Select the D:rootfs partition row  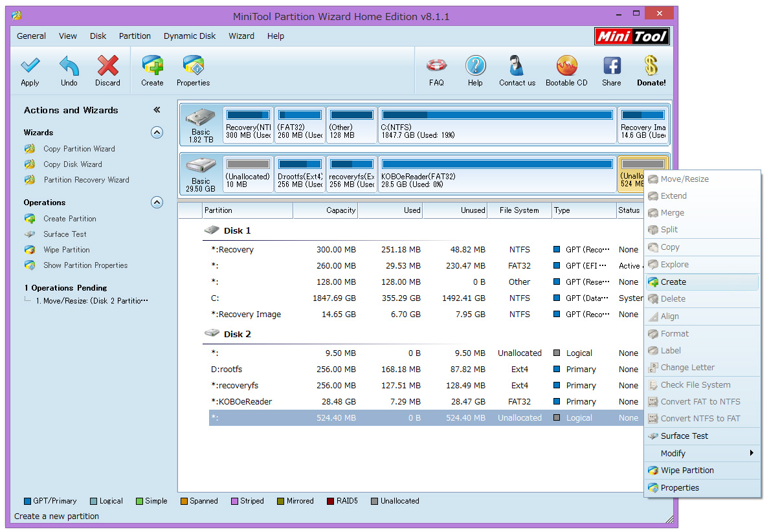point(426,369)
